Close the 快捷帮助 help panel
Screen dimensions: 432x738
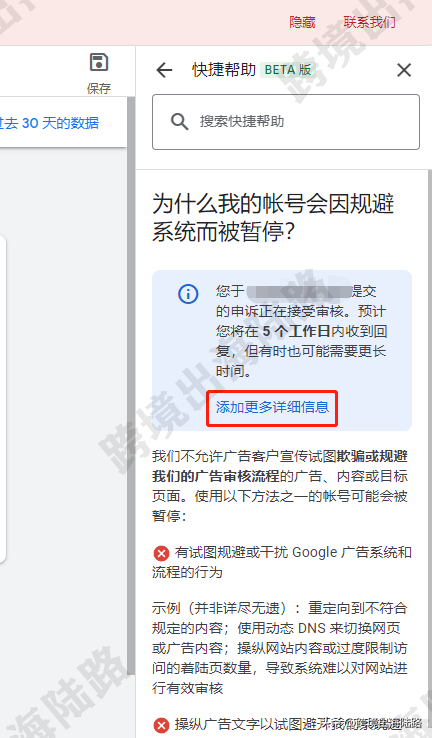pos(404,70)
